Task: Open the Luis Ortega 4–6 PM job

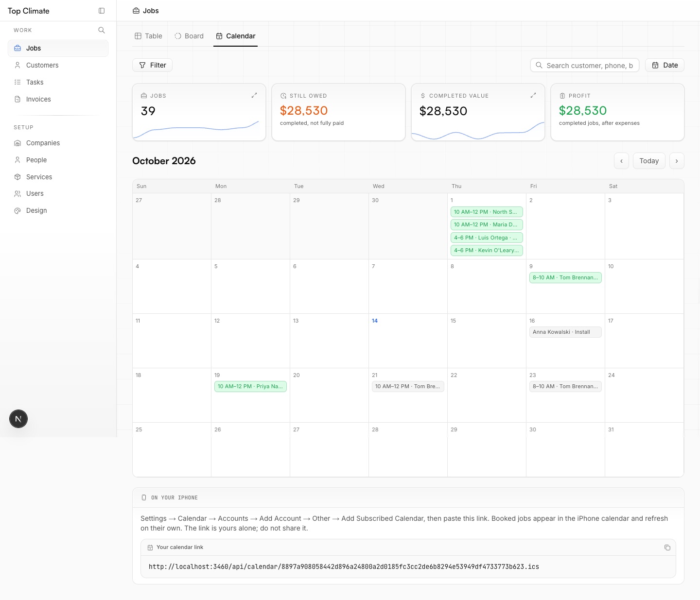Action: point(487,238)
